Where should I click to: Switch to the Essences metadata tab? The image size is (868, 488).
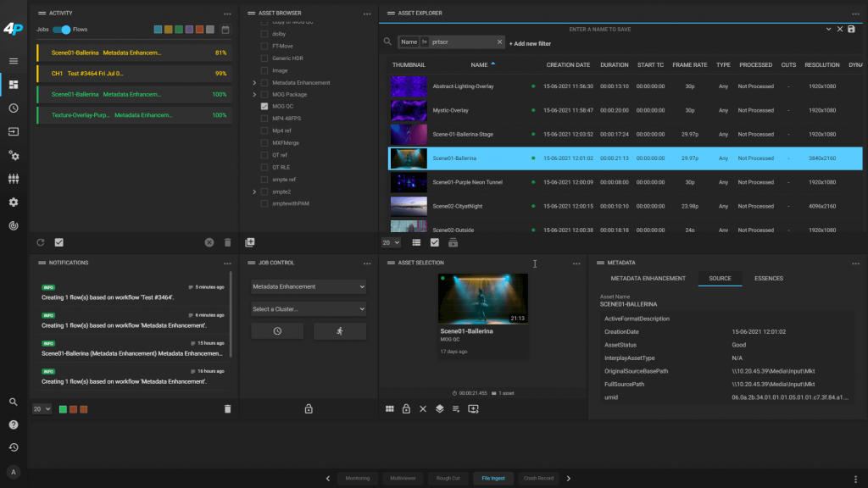click(768, 279)
